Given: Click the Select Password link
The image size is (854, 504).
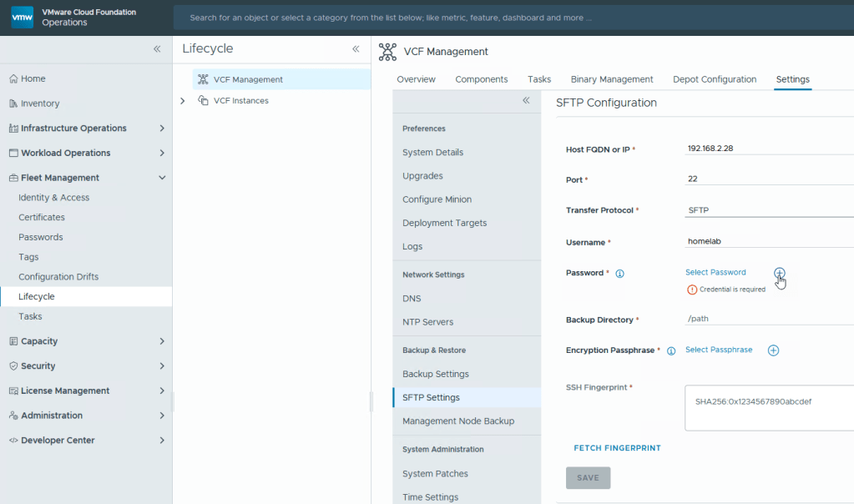Looking at the screenshot, I should point(715,272).
